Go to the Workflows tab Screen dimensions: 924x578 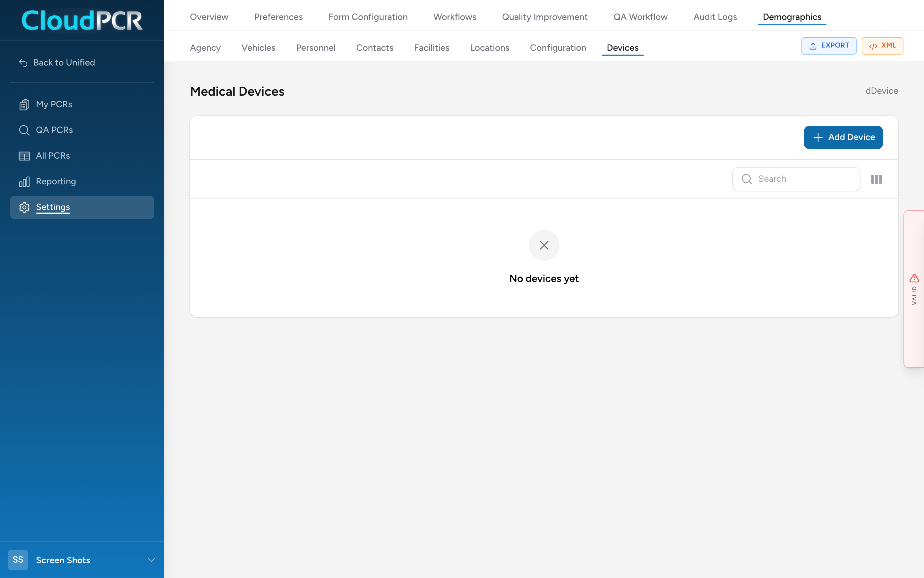(x=454, y=17)
